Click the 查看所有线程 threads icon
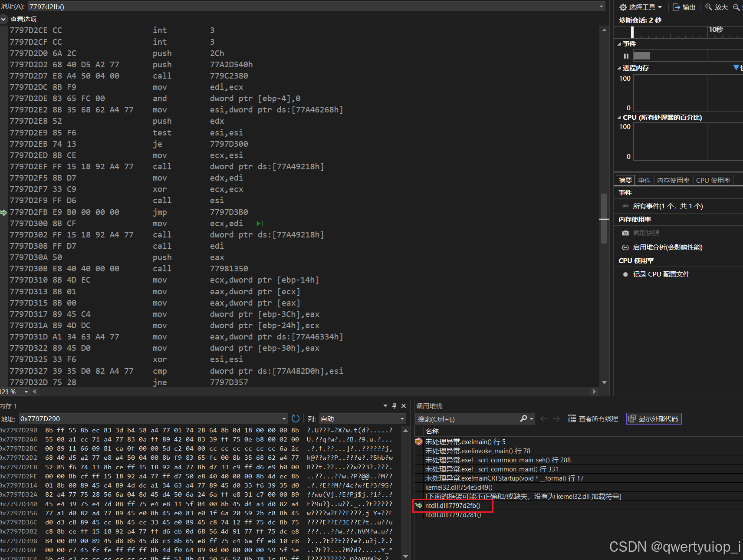Image resolution: width=743 pixels, height=560 pixels. (572, 418)
